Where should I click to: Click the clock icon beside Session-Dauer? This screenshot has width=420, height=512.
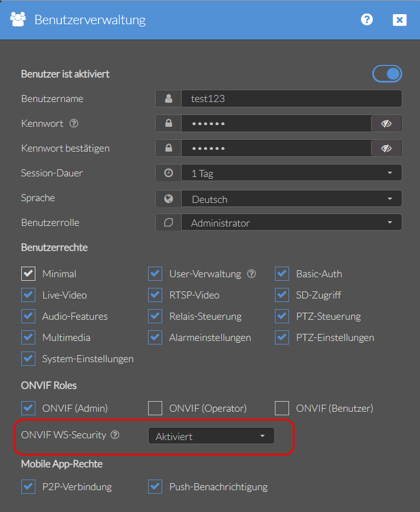(169, 173)
